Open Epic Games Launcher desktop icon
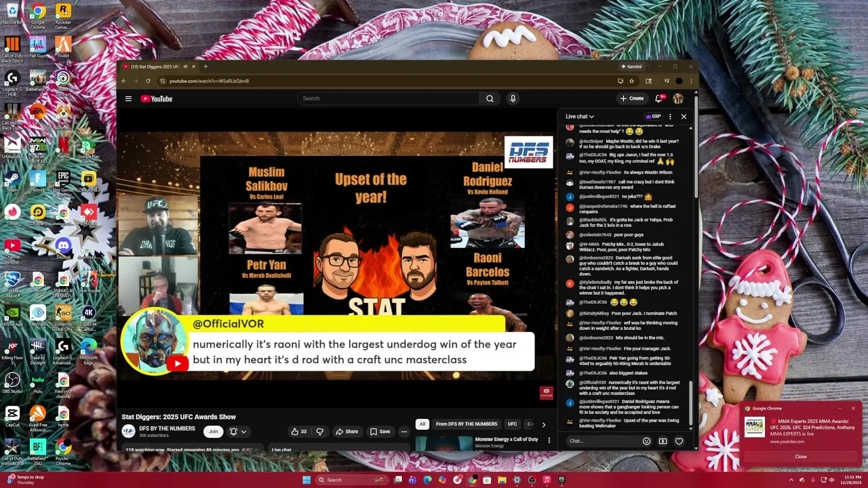 coord(63,182)
